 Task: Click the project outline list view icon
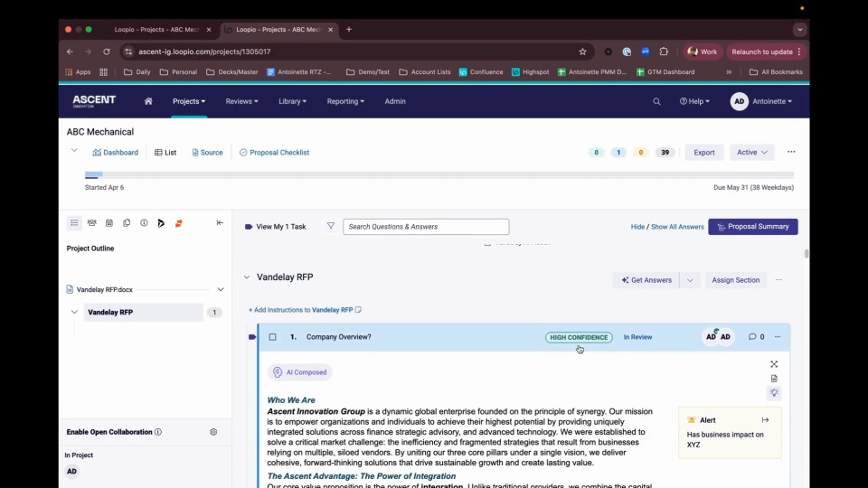pos(74,223)
